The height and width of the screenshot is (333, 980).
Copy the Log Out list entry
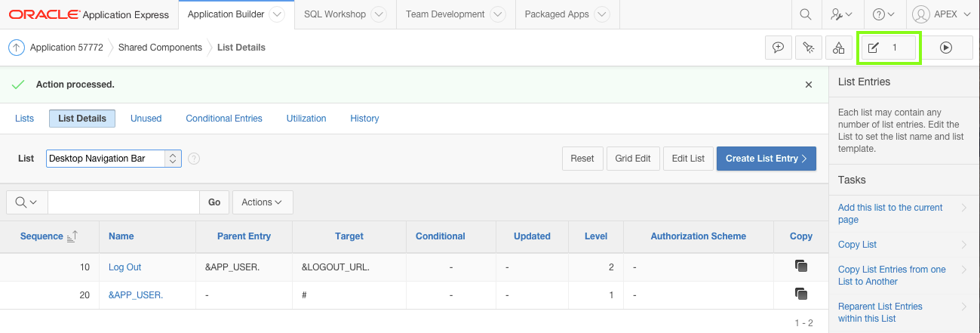(800, 267)
